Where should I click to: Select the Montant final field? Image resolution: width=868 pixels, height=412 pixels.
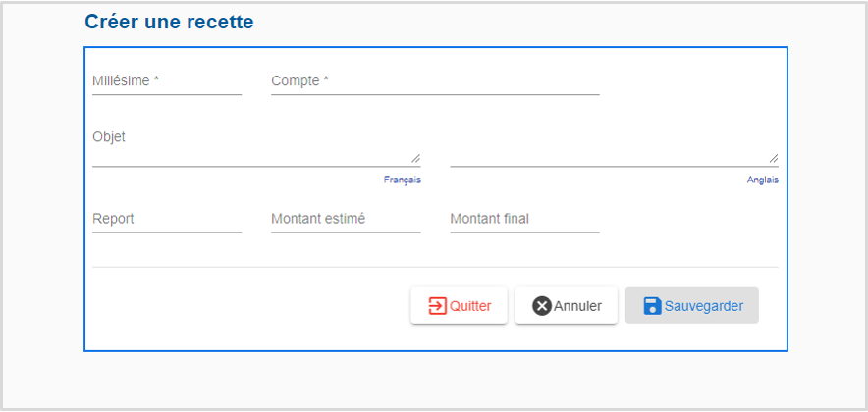click(524, 219)
